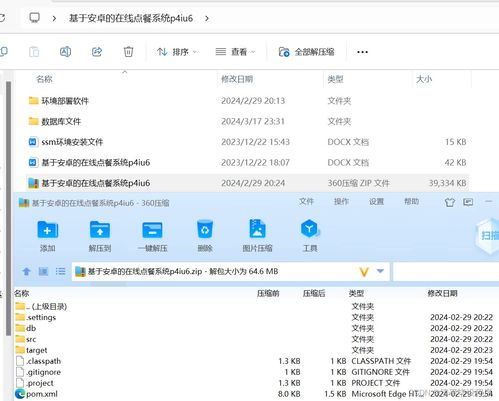
Task: Select the target folder in archive
Action: [32, 350]
